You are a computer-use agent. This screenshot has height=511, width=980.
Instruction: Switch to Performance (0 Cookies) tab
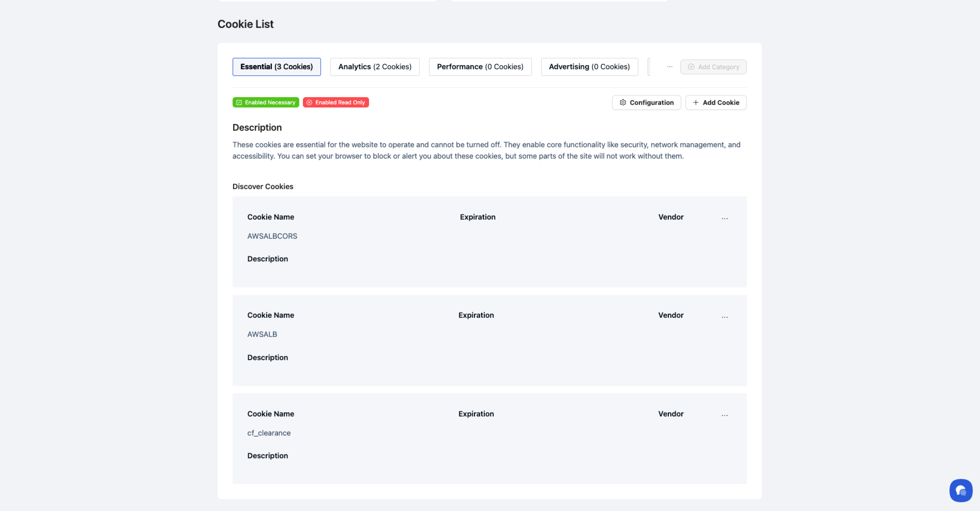coord(480,67)
